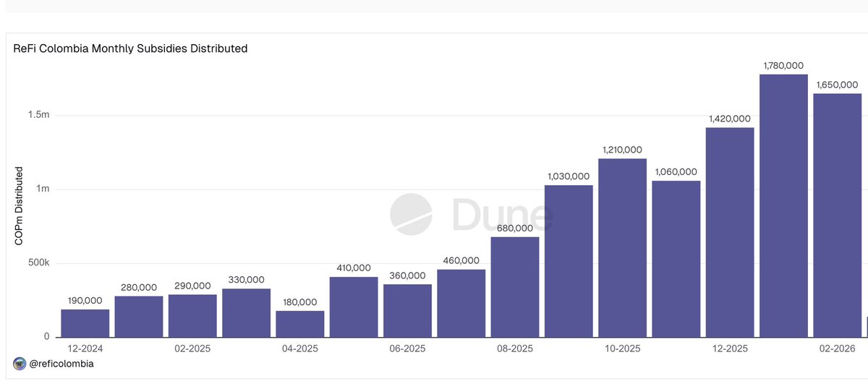The height and width of the screenshot is (389, 868).
Task: Click the 460,000 value label
Action: (x=461, y=260)
